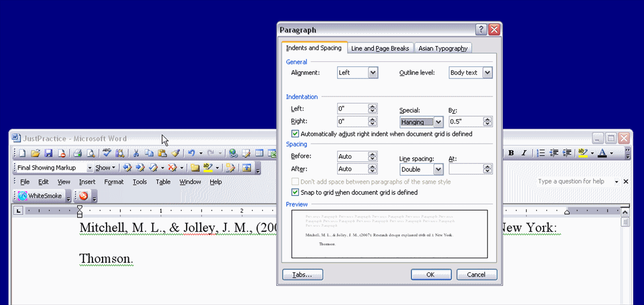Click the Open folder icon in Word toolbar
644x305 pixels.
[35, 153]
